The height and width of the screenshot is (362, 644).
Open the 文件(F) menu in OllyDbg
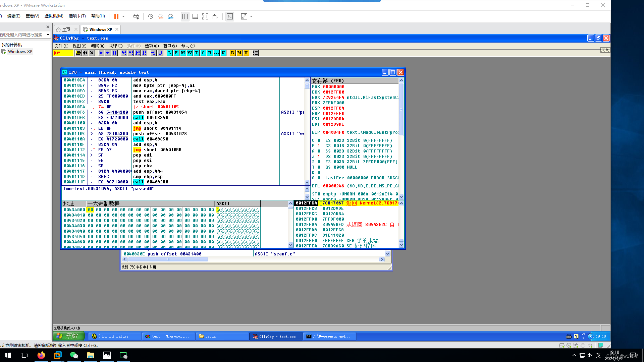tap(61, 46)
